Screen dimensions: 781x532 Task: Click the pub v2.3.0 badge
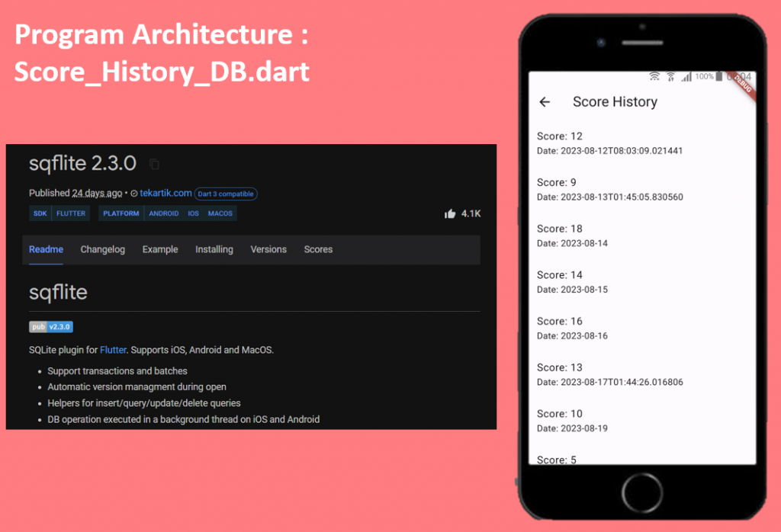coord(51,327)
